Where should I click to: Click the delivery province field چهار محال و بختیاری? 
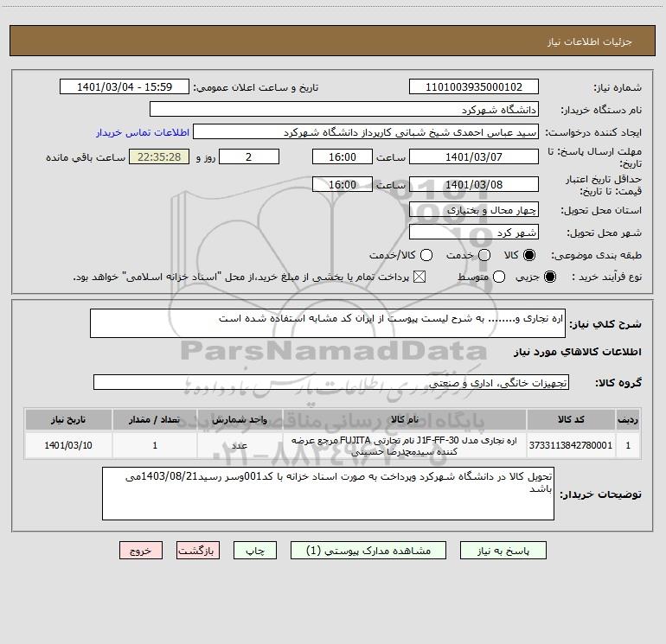pyautogui.click(x=474, y=210)
